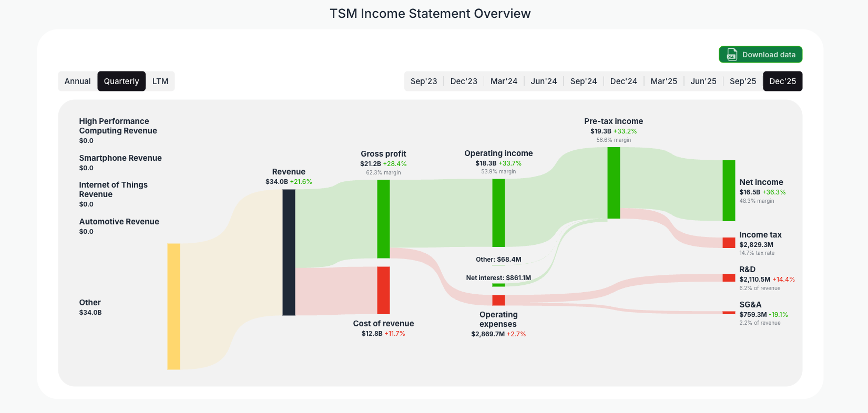Click the 'Smartphone Revenue' label

pyautogui.click(x=120, y=158)
